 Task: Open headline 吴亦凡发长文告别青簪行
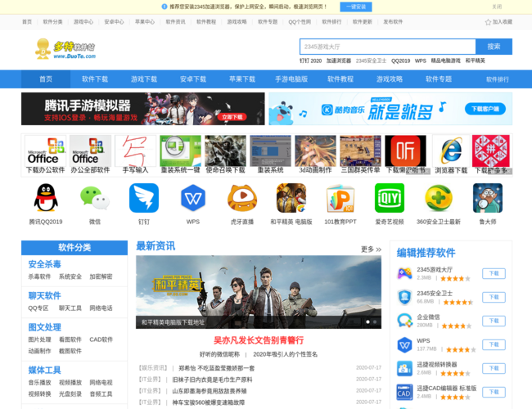click(259, 340)
